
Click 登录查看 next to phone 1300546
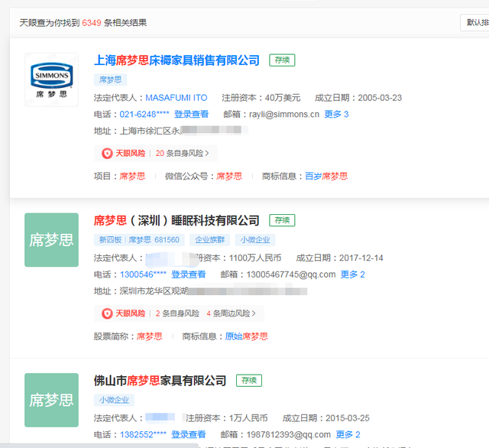tap(189, 274)
